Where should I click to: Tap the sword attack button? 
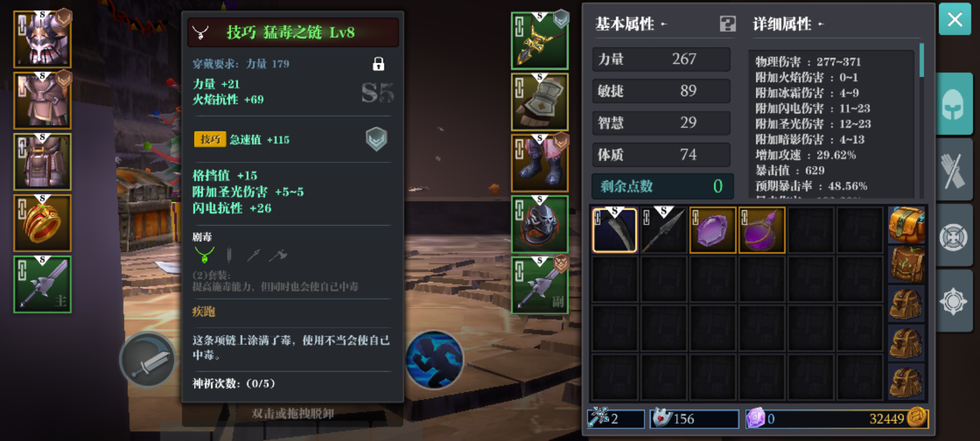click(148, 360)
